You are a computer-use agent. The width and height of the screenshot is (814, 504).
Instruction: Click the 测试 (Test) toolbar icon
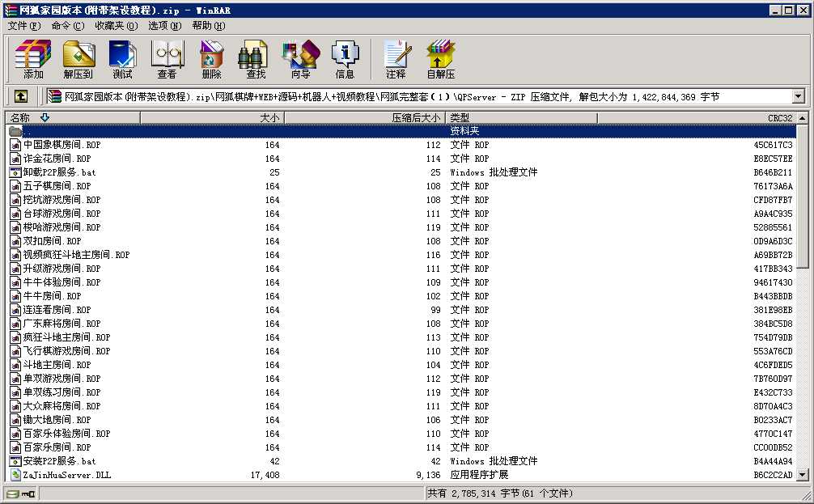pyautogui.click(x=122, y=60)
